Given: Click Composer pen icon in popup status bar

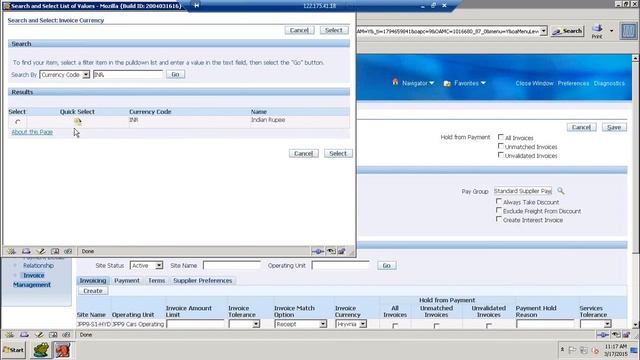Looking at the screenshot, I should pos(41,251).
